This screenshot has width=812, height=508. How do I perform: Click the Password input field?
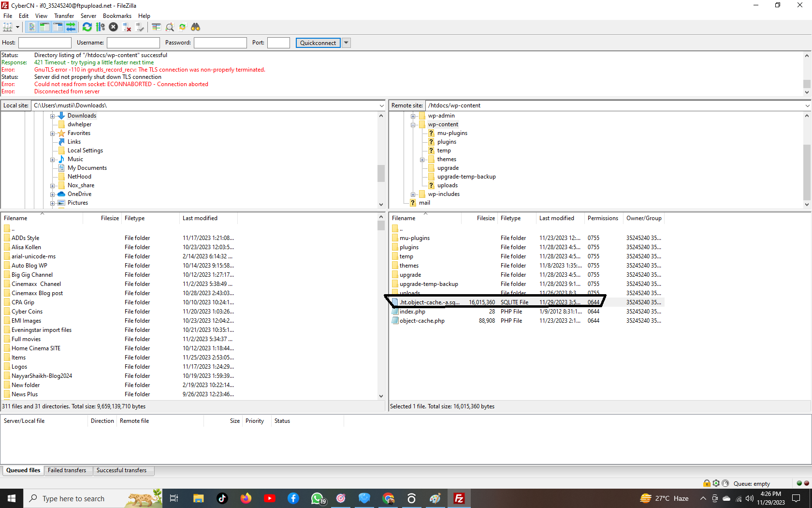click(x=220, y=43)
